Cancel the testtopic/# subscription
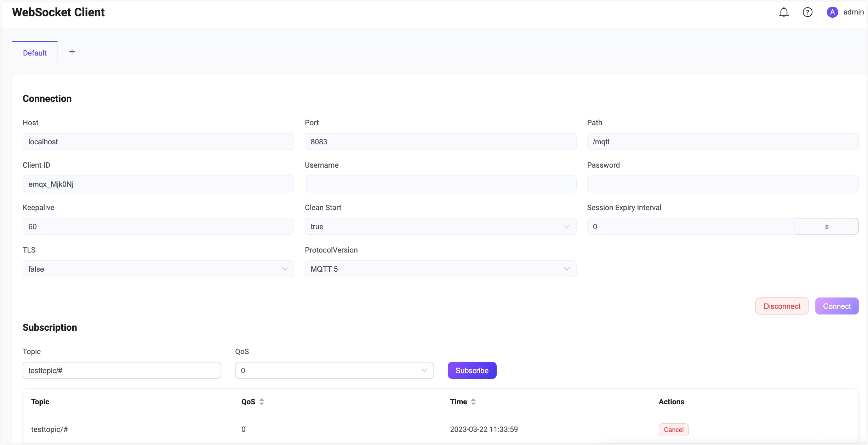This screenshot has width=868, height=445. (x=673, y=429)
